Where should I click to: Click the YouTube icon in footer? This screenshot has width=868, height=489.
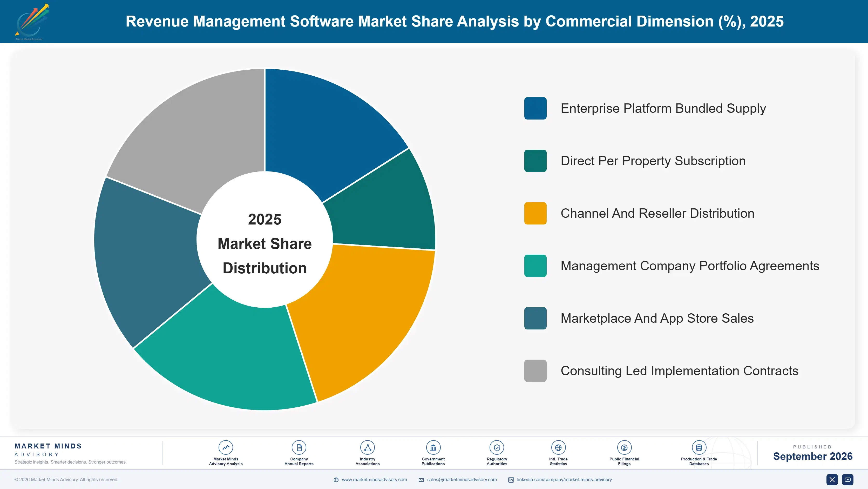pyautogui.click(x=848, y=480)
